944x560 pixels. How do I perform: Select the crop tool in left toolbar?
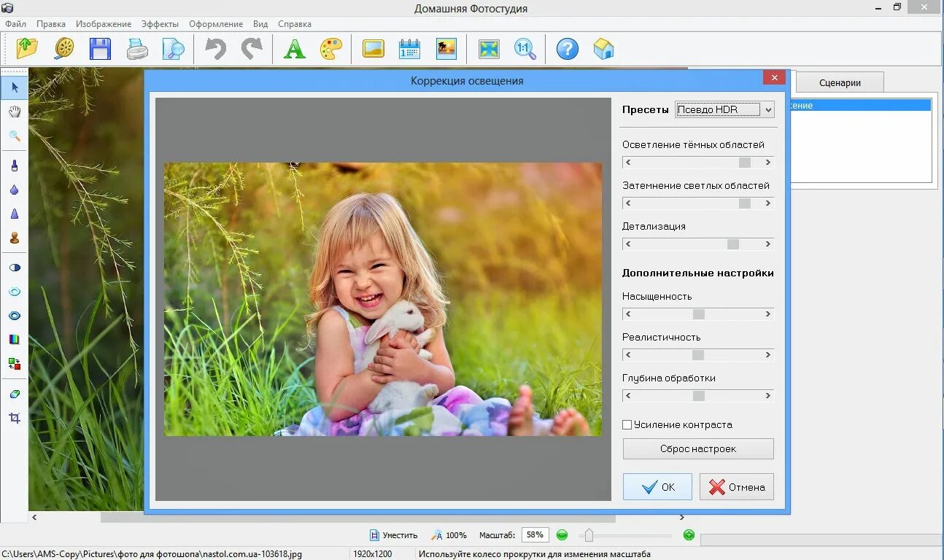(15, 418)
